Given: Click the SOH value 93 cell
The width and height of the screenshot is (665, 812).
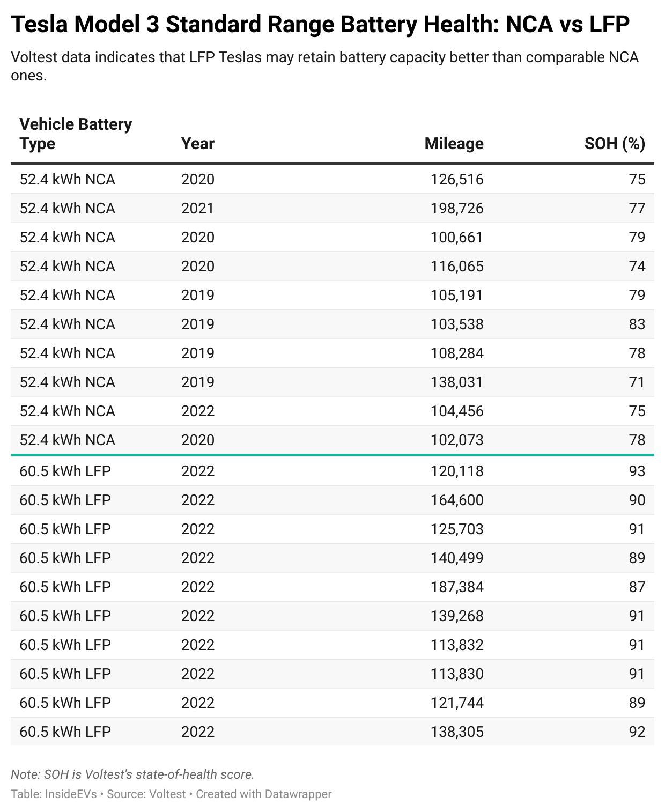Looking at the screenshot, I should [x=637, y=471].
